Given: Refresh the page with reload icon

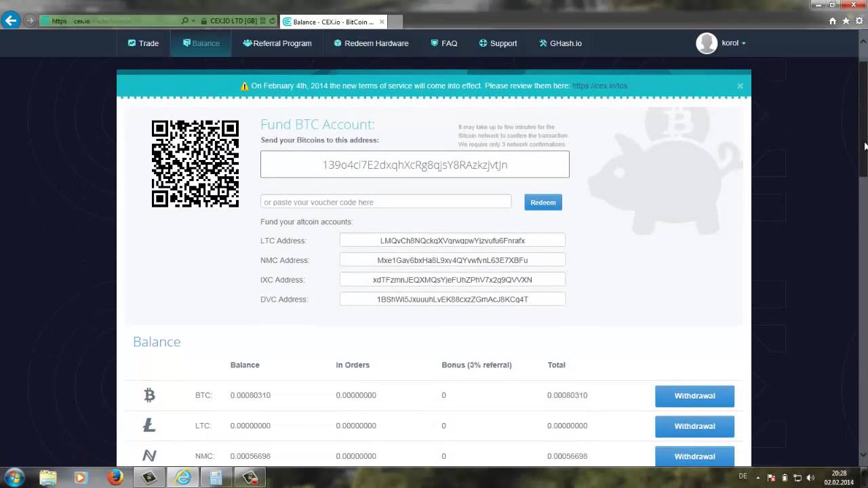Looking at the screenshot, I should click(273, 21).
